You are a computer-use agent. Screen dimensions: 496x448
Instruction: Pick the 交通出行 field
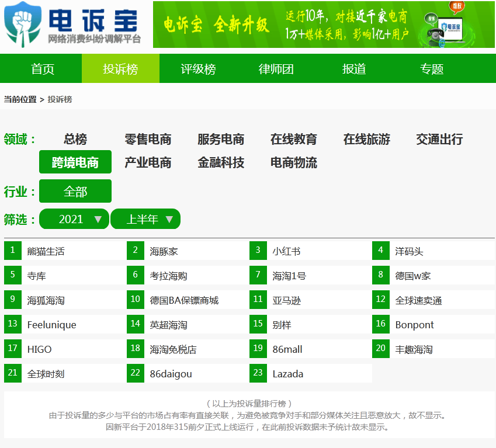coord(439,139)
